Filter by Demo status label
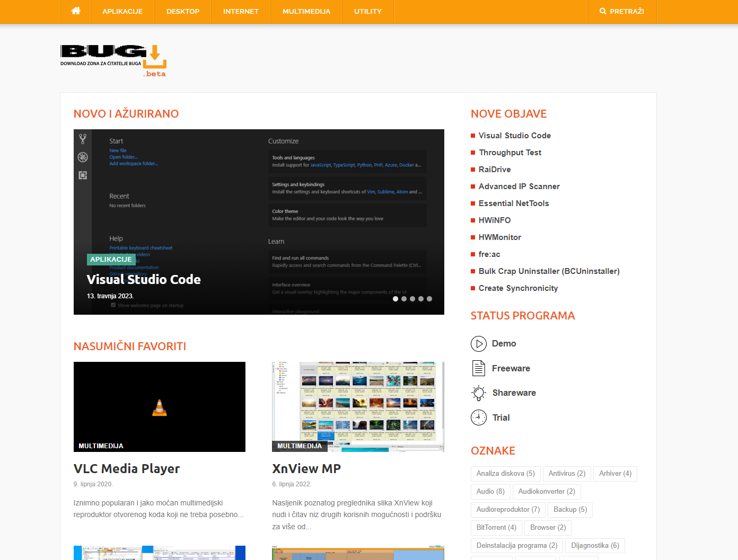This screenshot has width=738, height=560. (x=504, y=343)
